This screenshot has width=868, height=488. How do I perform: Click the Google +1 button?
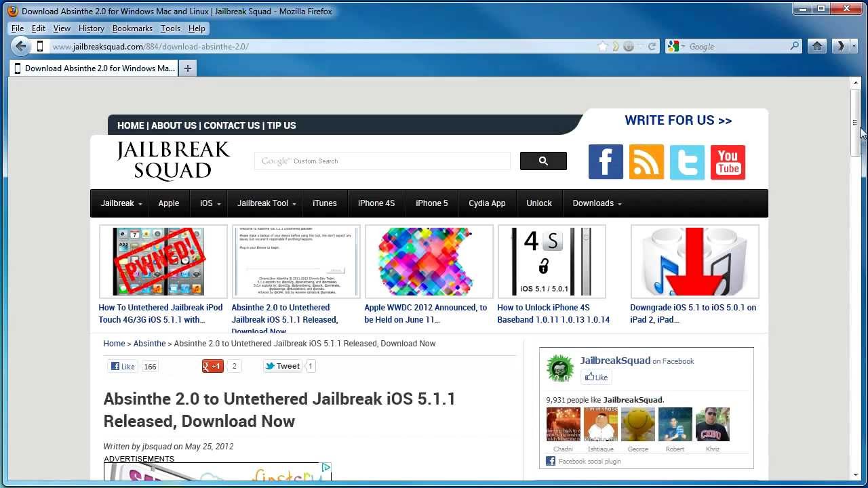(x=213, y=366)
